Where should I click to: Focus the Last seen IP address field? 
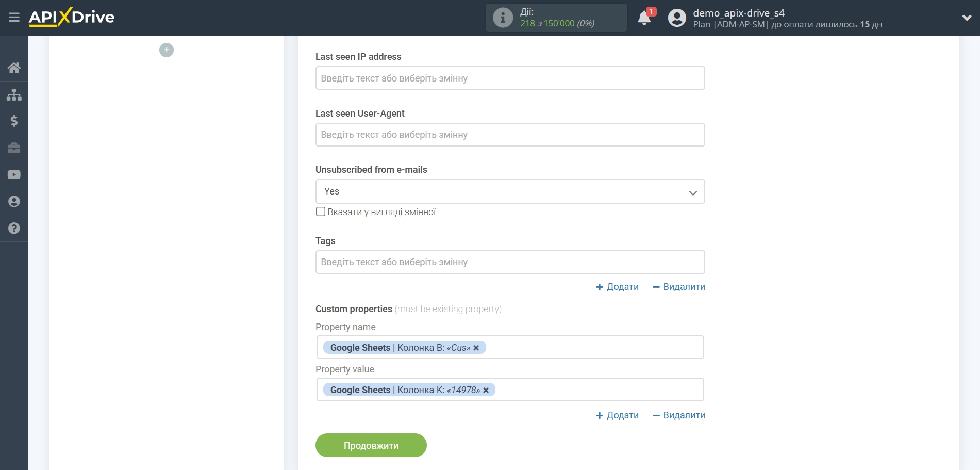[x=510, y=78]
